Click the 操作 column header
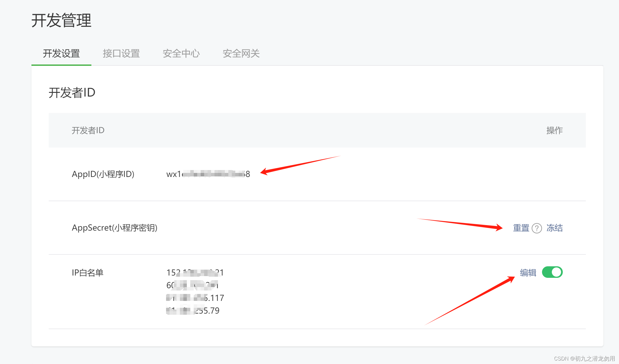Screen dimensions: 619x364 click(x=554, y=130)
